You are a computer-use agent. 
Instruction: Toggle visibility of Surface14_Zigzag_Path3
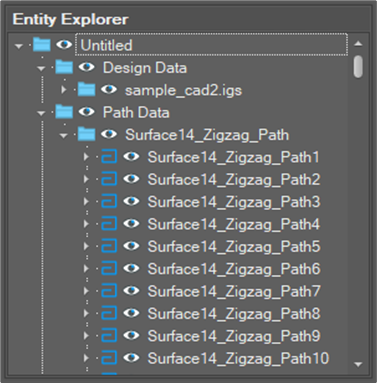[x=131, y=201]
